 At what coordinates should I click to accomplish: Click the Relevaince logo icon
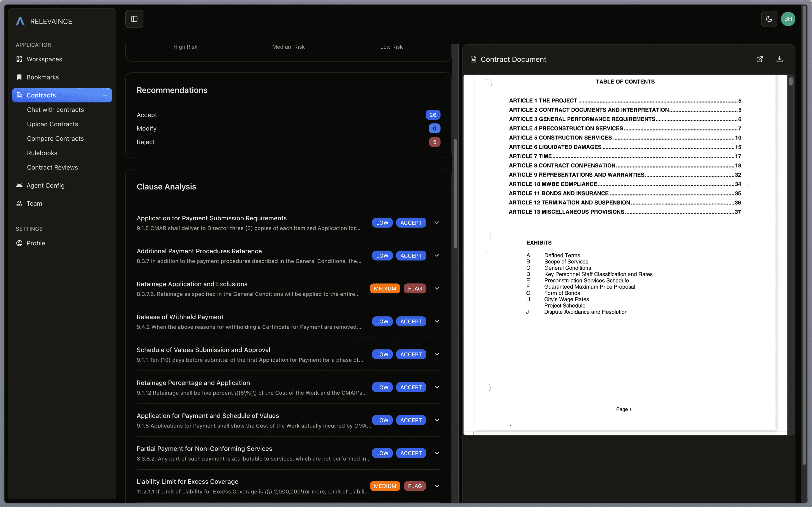click(x=20, y=21)
